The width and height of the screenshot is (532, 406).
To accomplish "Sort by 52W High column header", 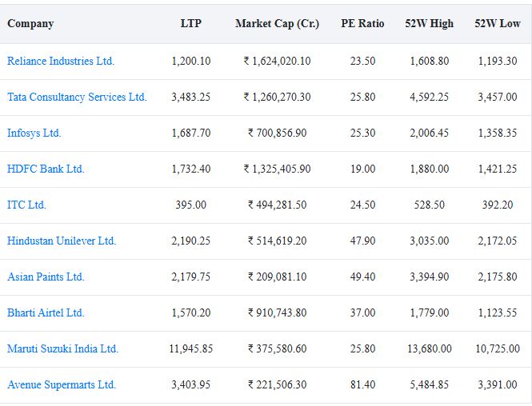I will [x=429, y=23].
